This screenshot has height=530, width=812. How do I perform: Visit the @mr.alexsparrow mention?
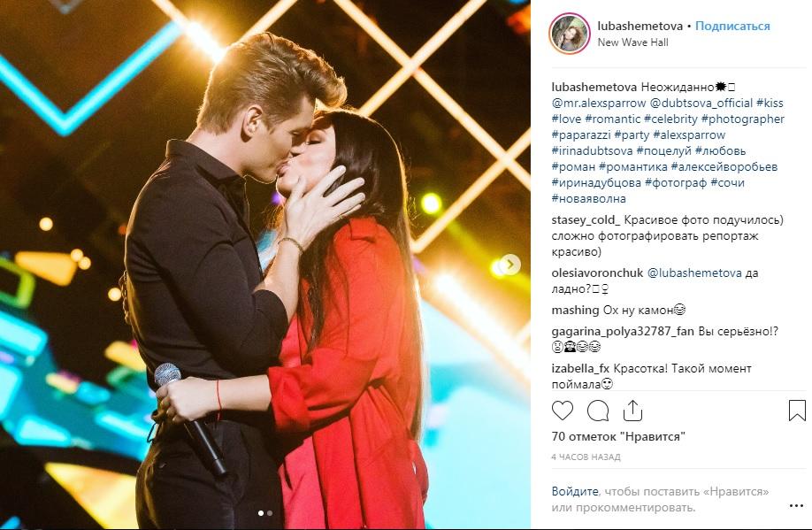[599, 104]
